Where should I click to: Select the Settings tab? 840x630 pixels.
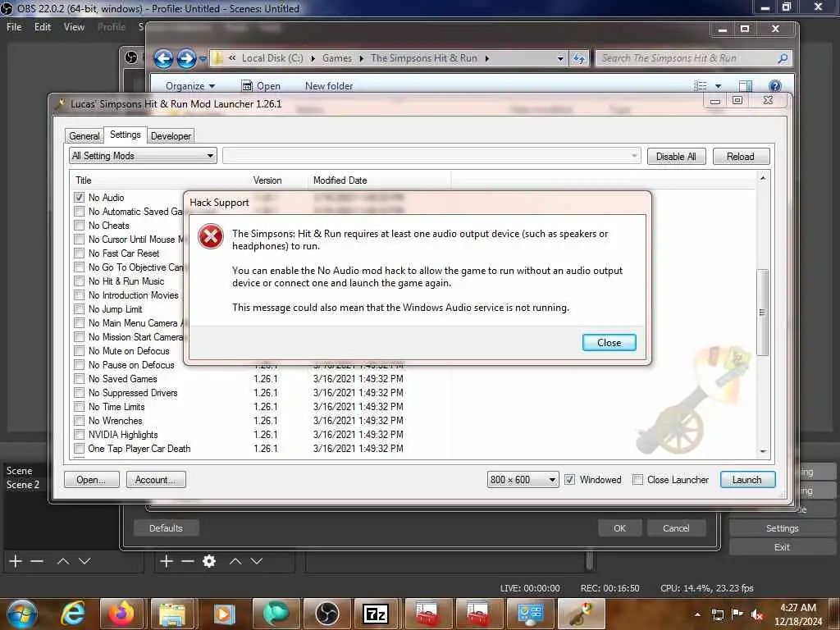[x=126, y=135]
